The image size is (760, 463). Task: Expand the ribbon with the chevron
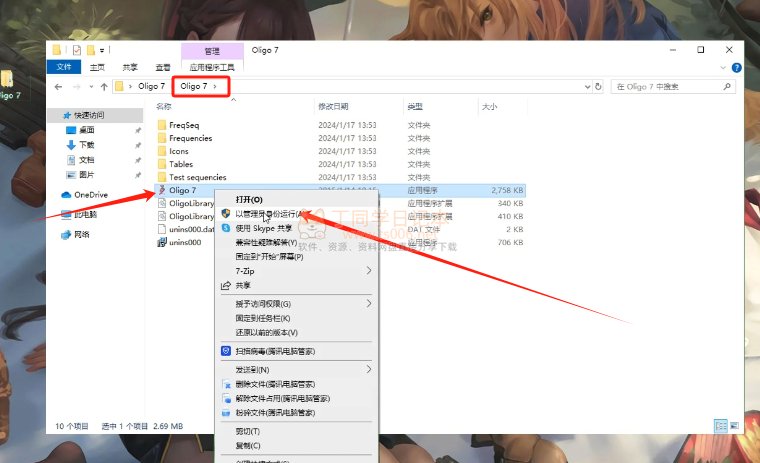723,68
